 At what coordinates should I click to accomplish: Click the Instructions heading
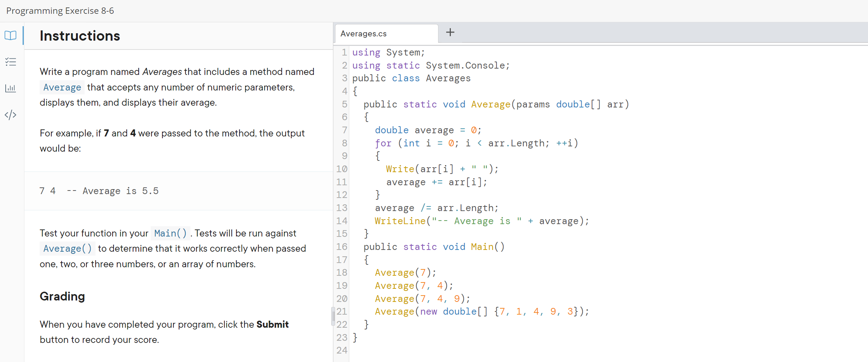[x=80, y=35]
